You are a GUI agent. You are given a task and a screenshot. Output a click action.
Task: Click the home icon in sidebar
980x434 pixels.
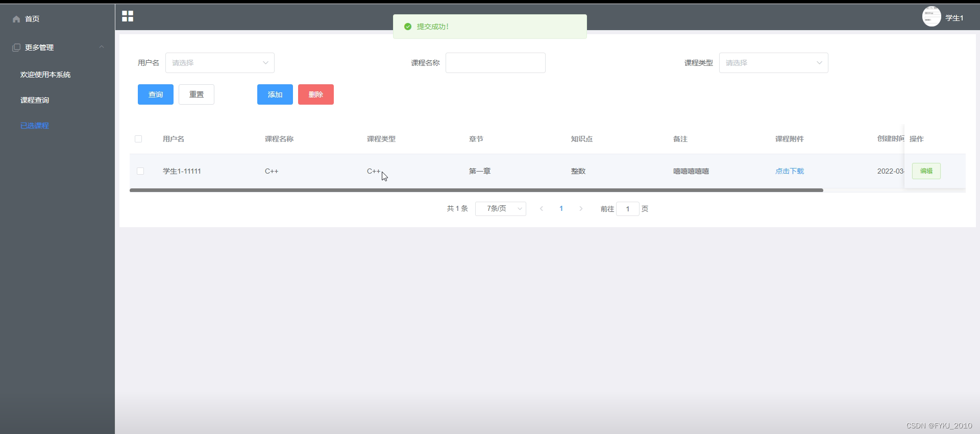tap(16, 19)
